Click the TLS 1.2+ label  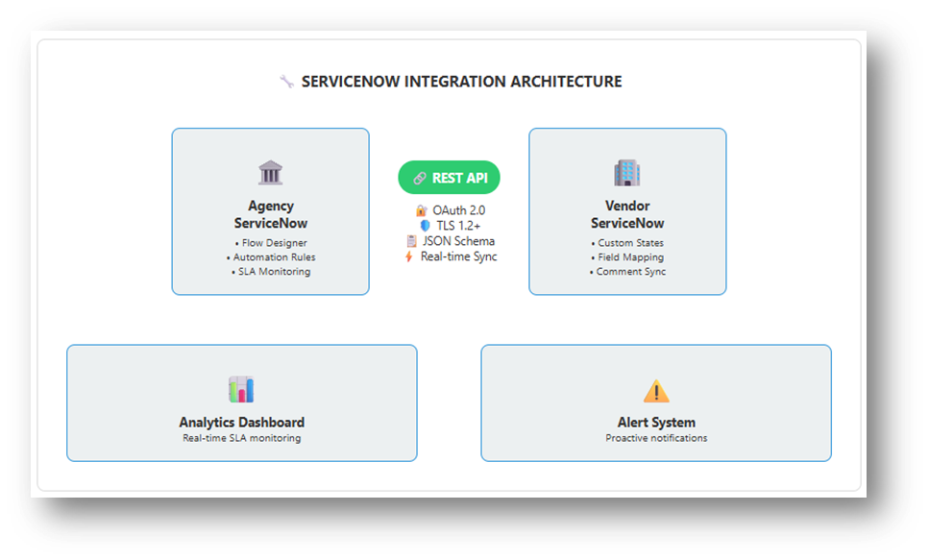pyautogui.click(x=458, y=226)
